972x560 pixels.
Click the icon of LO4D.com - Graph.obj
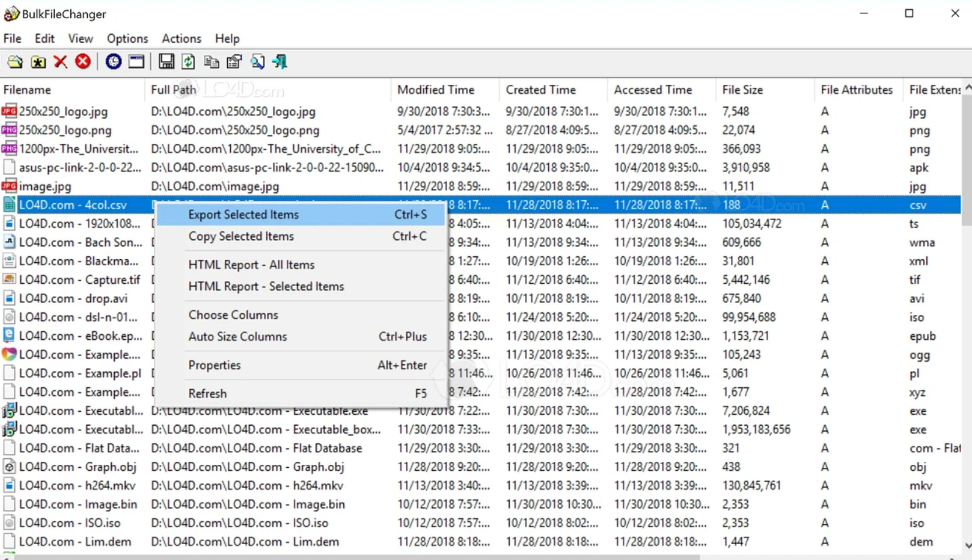(9, 467)
